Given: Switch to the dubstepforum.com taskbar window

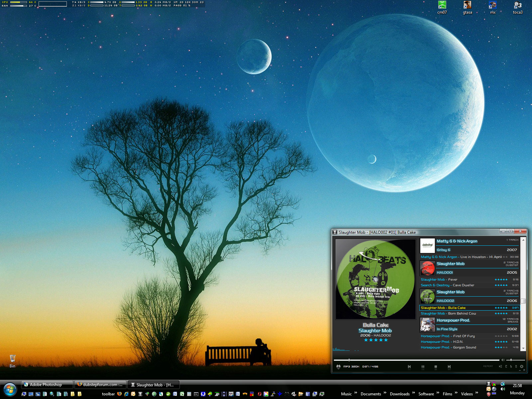Looking at the screenshot, I should pos(100,385).
